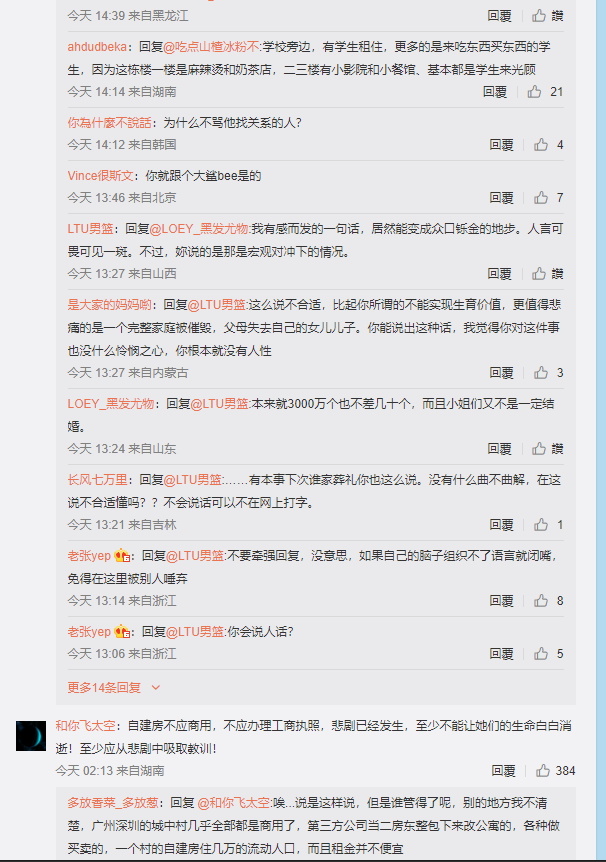606x862 pixels.
Task: Click the @吃点山楂冰粉不 mention link
Action: 211,47
